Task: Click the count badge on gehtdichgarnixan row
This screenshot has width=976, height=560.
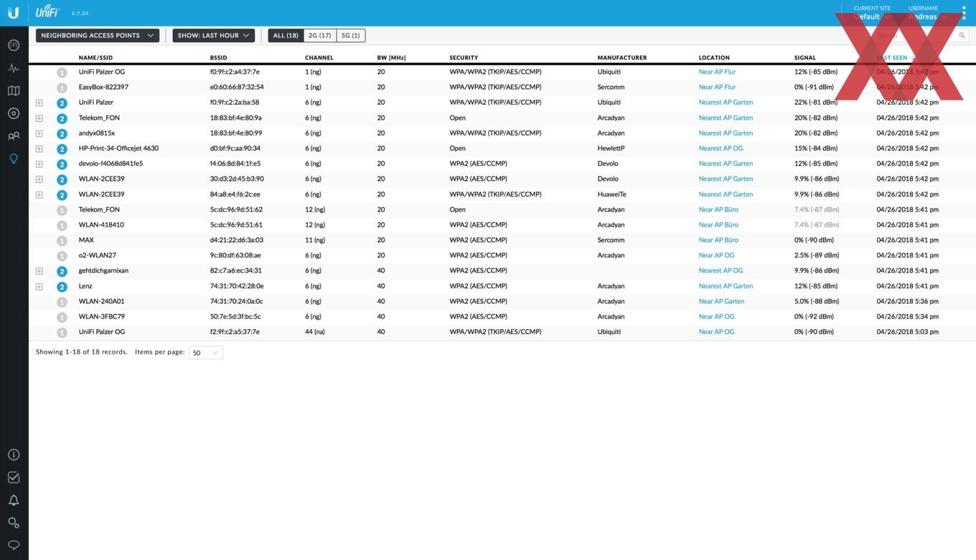Action: coord(62,272)
